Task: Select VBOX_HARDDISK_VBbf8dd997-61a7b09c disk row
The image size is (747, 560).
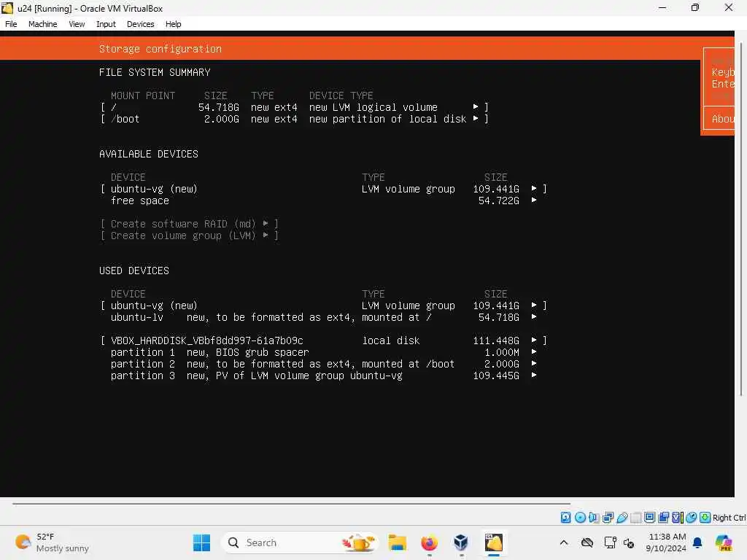Action: [x=323, y=341]
